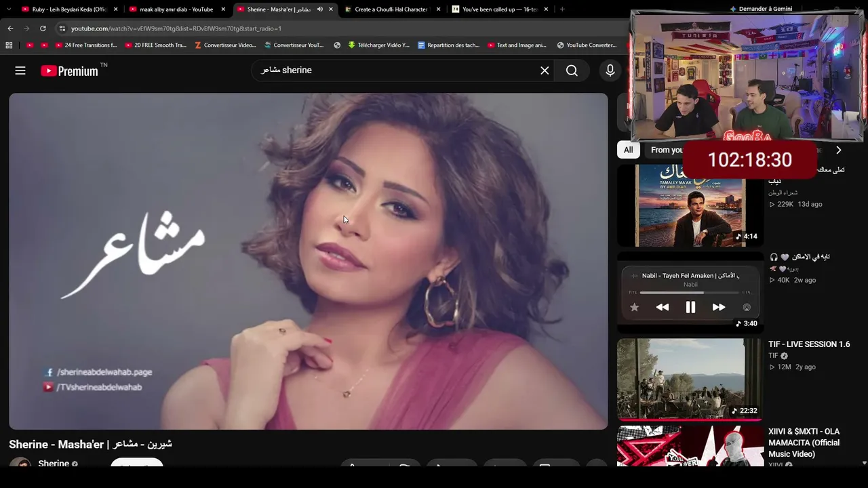This screenshot has height=488, width=868.
Task: Show more filter chips with right chevron
Action: pos(838,150)
